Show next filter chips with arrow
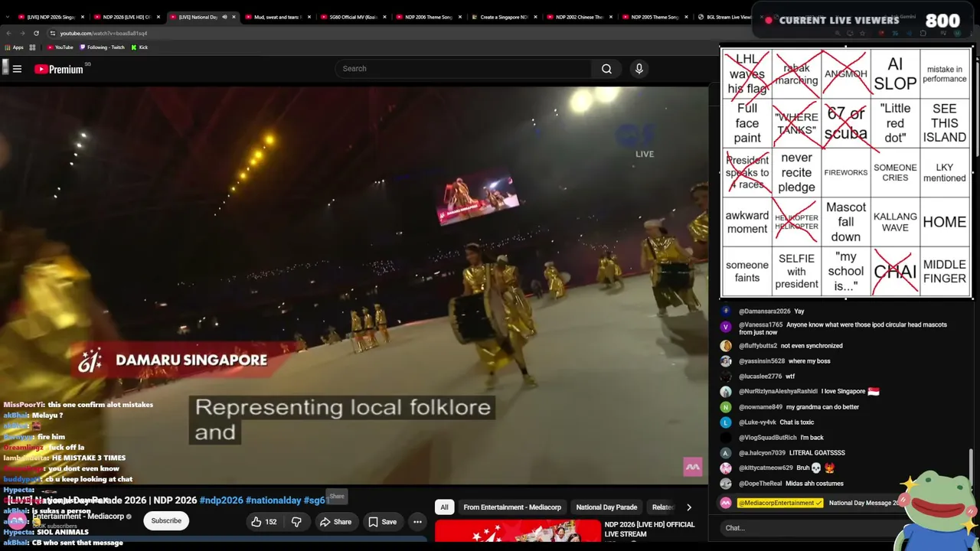Viewport: 980px width, 551px height. coord(688,507)
